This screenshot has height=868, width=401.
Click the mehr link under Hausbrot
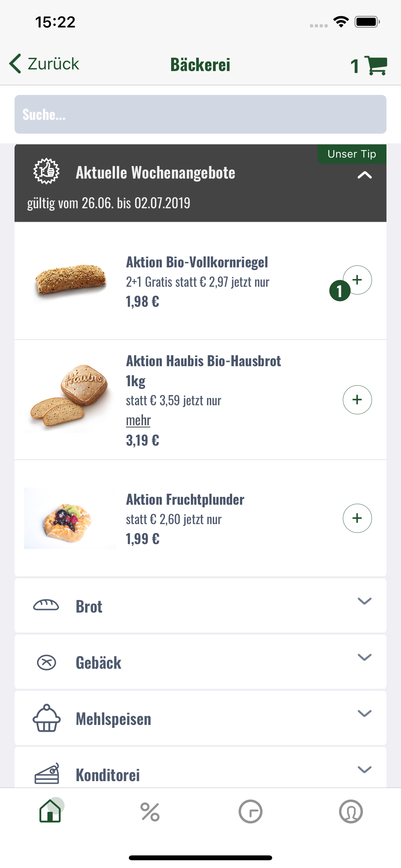coord(138,420)
